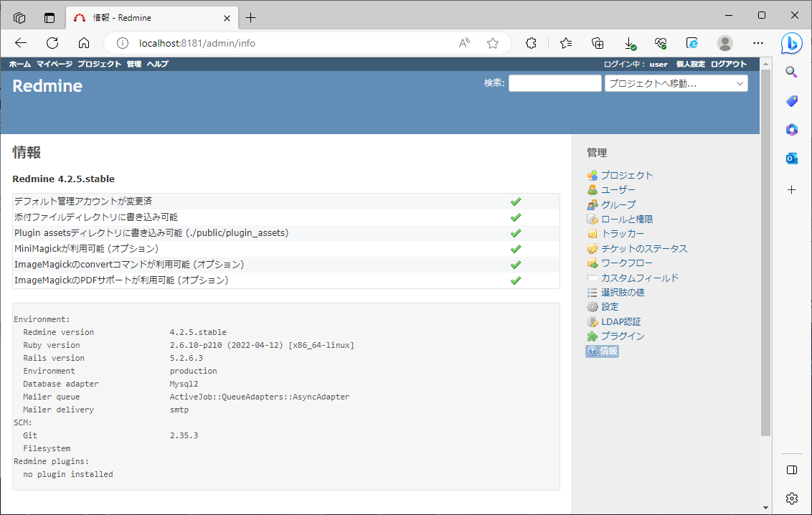The height and width of the screenshot is (515, 812).
Task: Open ワークフロー in admin sidebar
Action: pos(627,263)
